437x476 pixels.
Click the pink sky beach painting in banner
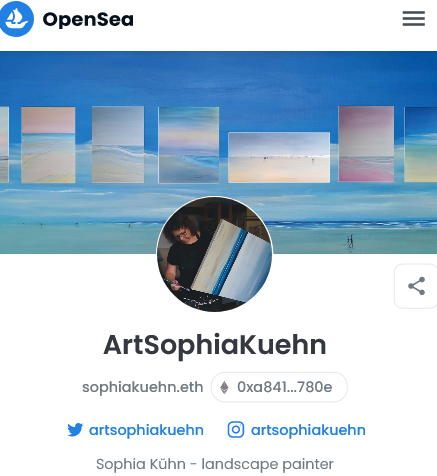(x=48, y=145)
